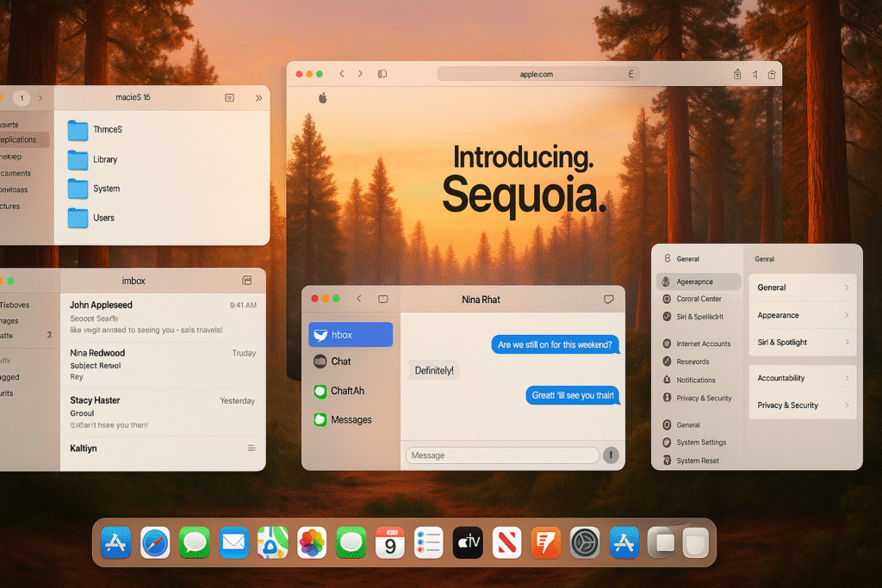Select Internet Accounts in the settings sidebar
The width and height of the screenshot is (882, 588).
pos(699,344)
